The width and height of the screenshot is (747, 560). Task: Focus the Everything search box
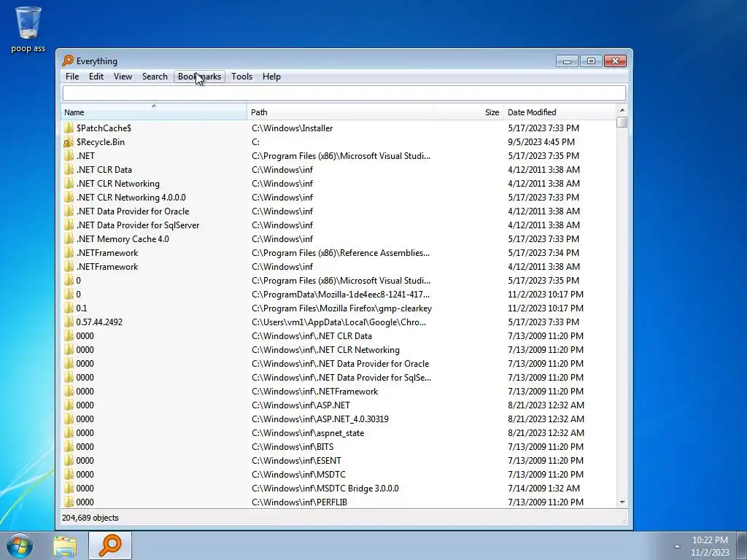click(344, 93)
